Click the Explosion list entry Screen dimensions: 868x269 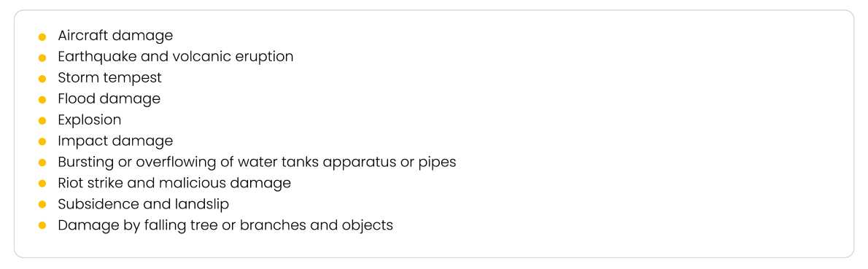click(89, 120)
